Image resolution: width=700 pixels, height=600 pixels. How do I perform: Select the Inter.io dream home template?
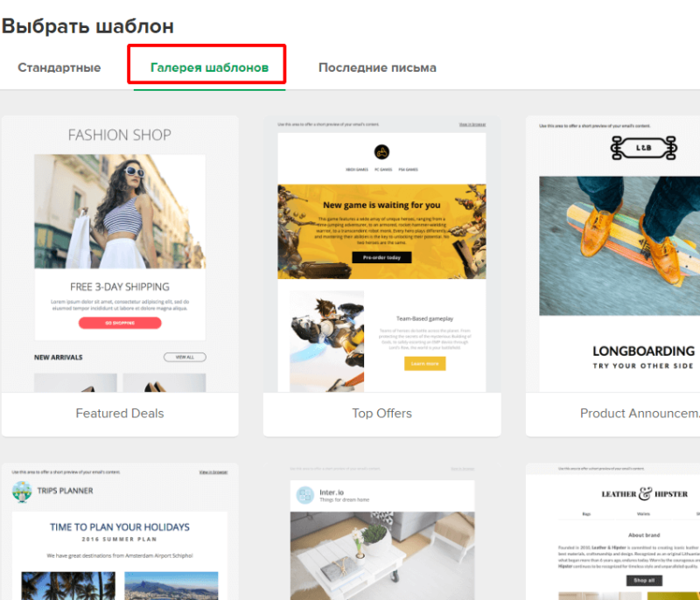point(381,531)
